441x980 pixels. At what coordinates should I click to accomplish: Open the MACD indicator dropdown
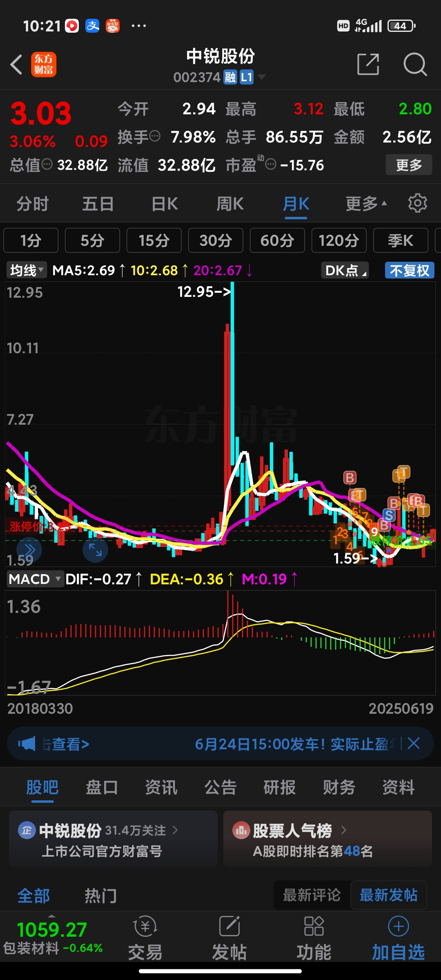[x=35, y=579]
